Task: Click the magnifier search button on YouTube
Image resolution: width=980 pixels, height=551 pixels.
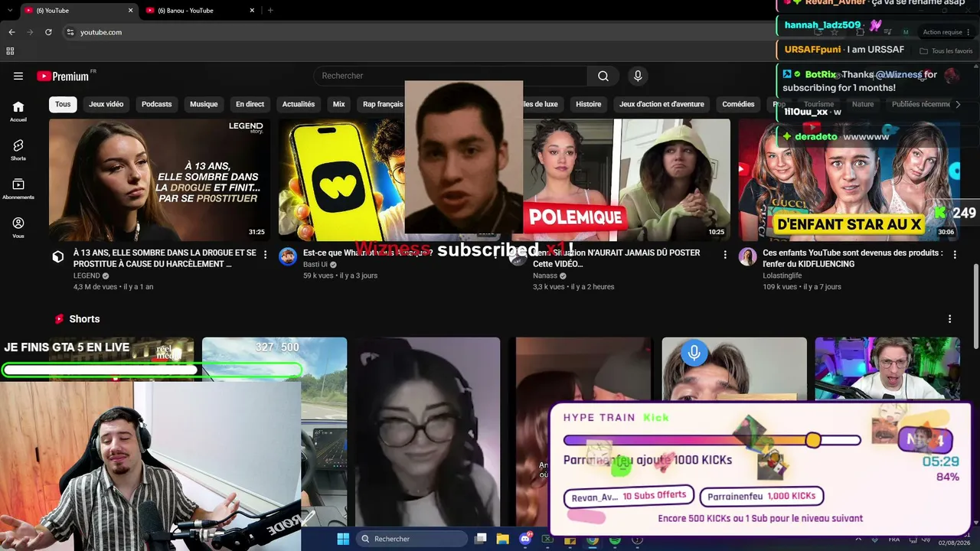Action: pyautogui.click(x=603, y=76)
